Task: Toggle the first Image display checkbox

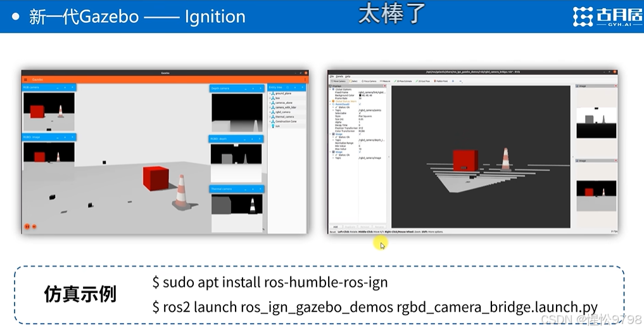Action: tap(360, 134)
